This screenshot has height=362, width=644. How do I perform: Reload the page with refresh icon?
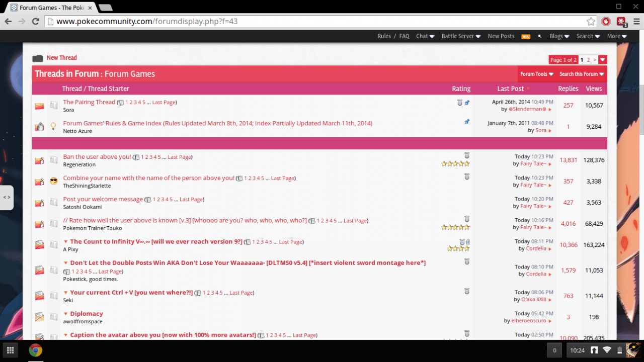(x=35, y=22)
